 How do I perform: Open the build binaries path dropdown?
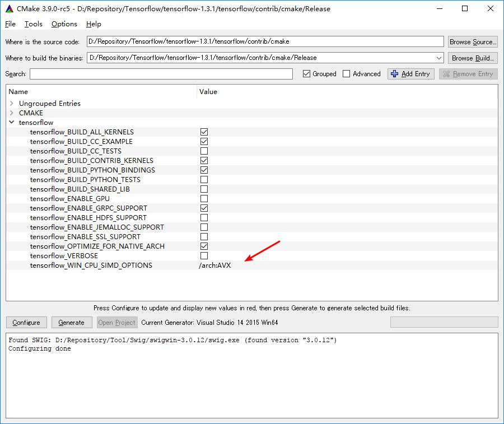(438, 58)
